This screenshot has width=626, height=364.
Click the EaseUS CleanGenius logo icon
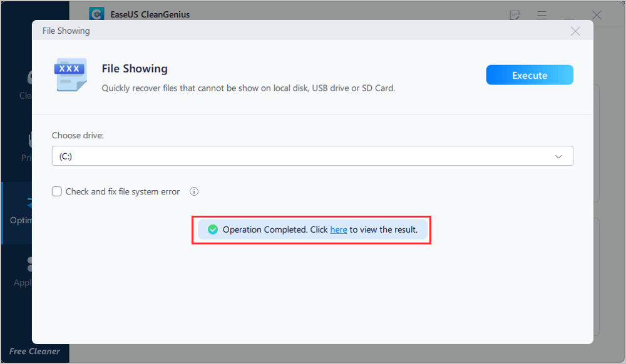point(96,14)
